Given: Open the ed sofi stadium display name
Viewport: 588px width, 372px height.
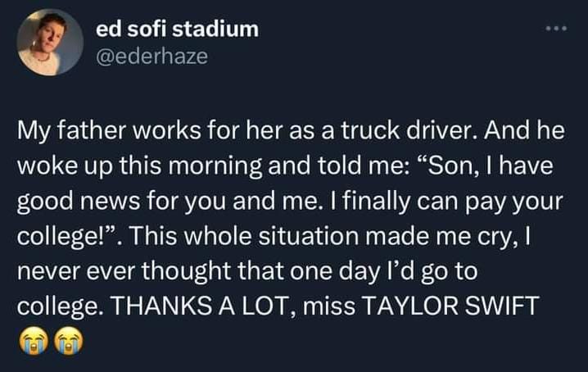Looking at the screenshot, I should [177, 29].
